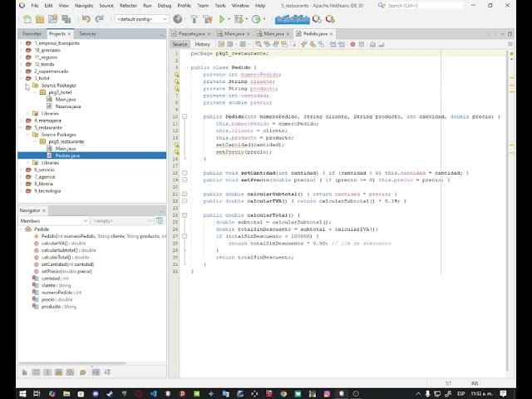Click the Navigator horizontal scrollbar
Screen dimensions: 532x399
tap(72, 363)
